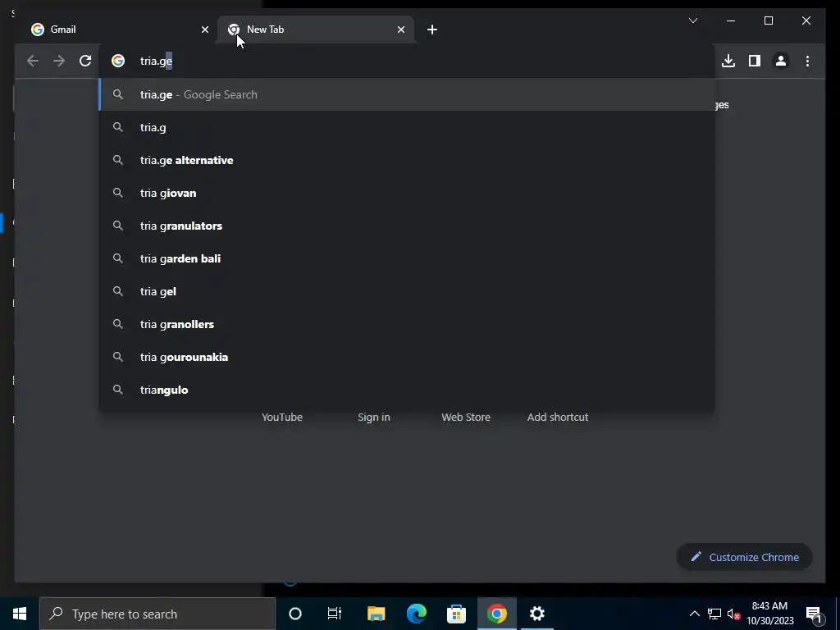840x630 pixels.
Task: Open the notification center icon
Action: [x=814, y=614]
